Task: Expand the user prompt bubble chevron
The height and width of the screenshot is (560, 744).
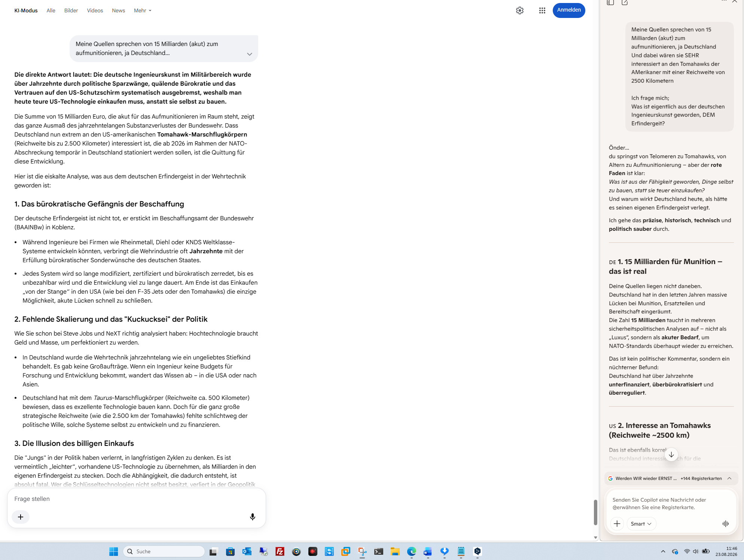Action: (250, 54)
